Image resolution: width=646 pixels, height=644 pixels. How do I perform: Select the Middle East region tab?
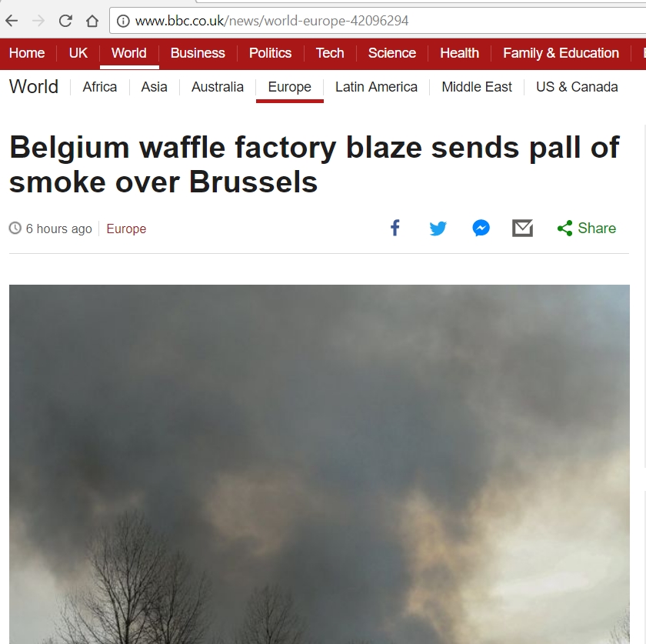[477, 87]
